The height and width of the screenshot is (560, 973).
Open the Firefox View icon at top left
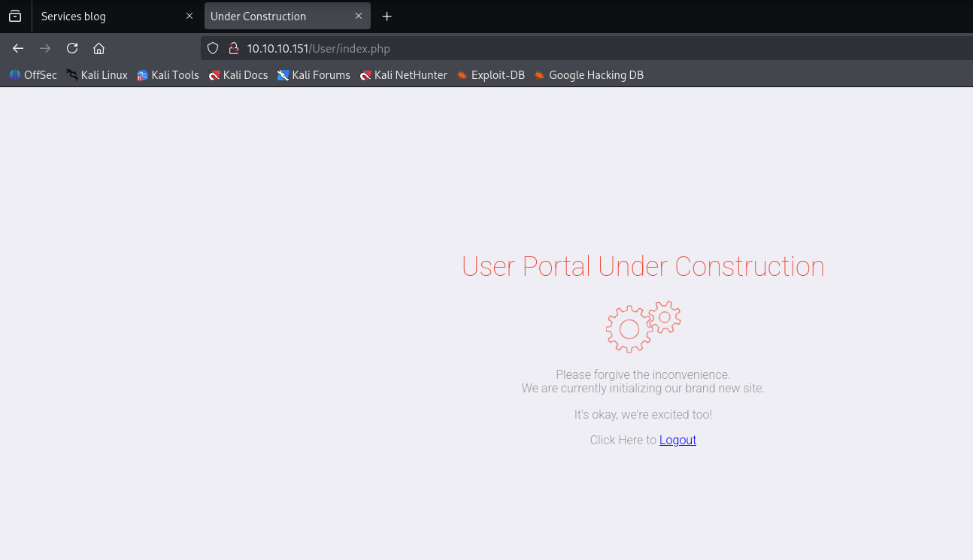pos(15,16)
